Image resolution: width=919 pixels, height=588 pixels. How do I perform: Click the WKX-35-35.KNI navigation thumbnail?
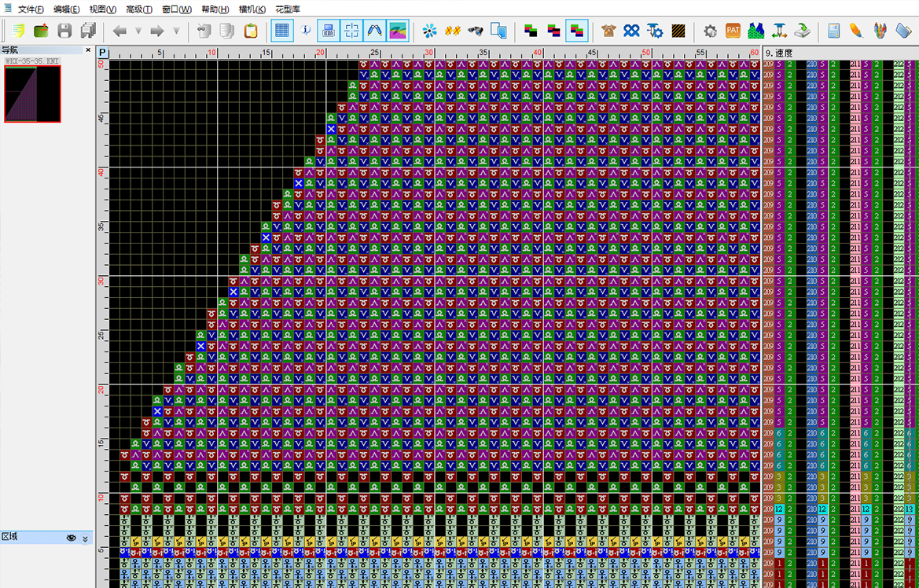coord(32,94)
